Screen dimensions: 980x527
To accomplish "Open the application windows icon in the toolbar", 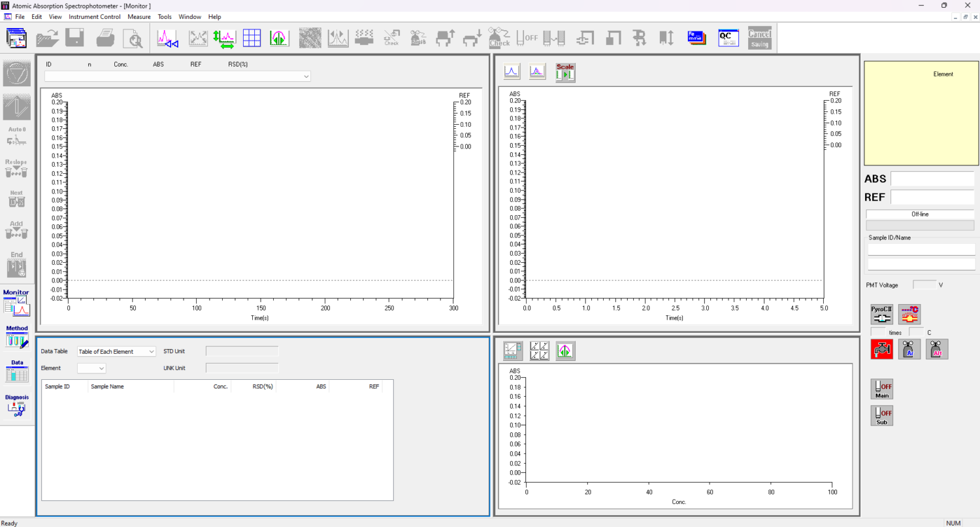I will click(x=16, y=39).
